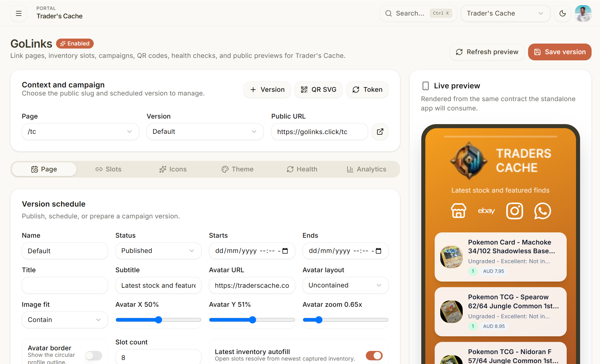
Task: Open the Nidoran F 57/64 card in preview
Action: 500,353
